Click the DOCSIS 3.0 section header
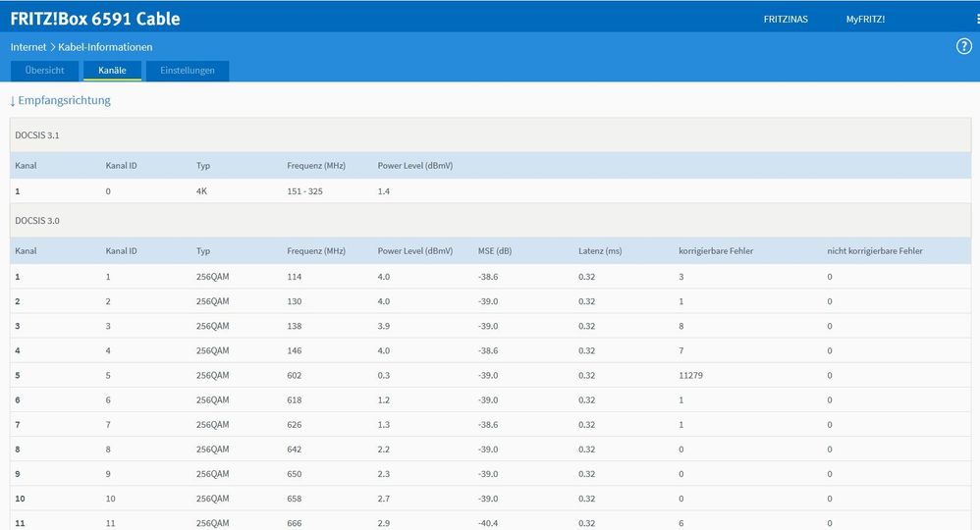Screen dimensions: 980x530 click(37, 221)
